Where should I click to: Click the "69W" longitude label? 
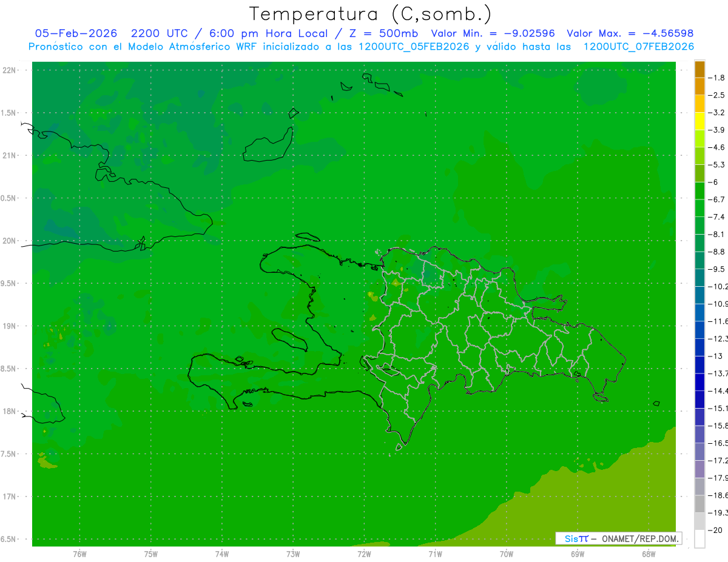click(x=578, y=554)
